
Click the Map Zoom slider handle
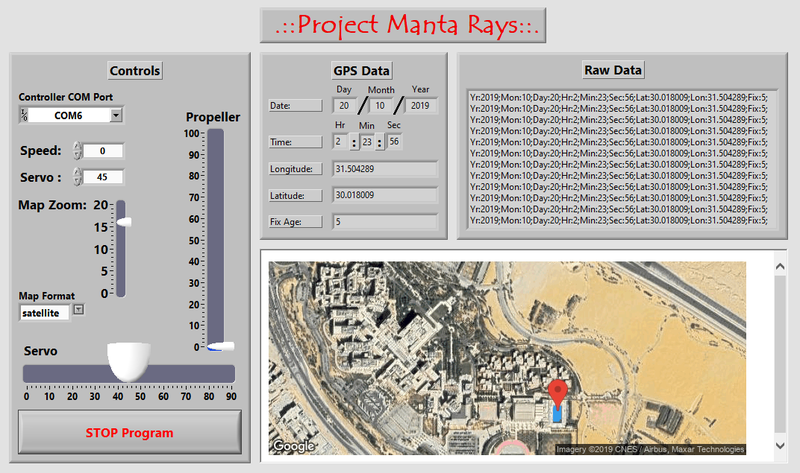(x=124, y=222)
